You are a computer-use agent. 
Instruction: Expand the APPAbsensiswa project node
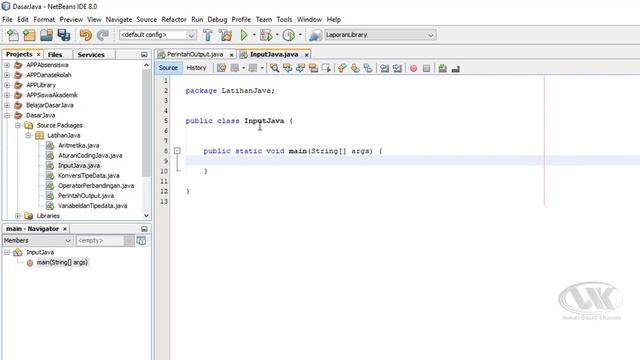[x=7, y=65]
